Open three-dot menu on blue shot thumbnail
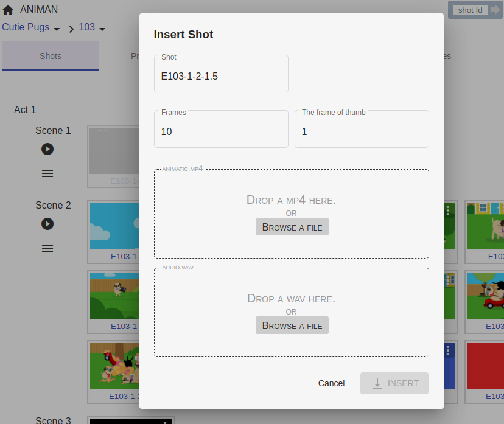The width and height of the screenshot is (504, 424). (x=448, y=350)
